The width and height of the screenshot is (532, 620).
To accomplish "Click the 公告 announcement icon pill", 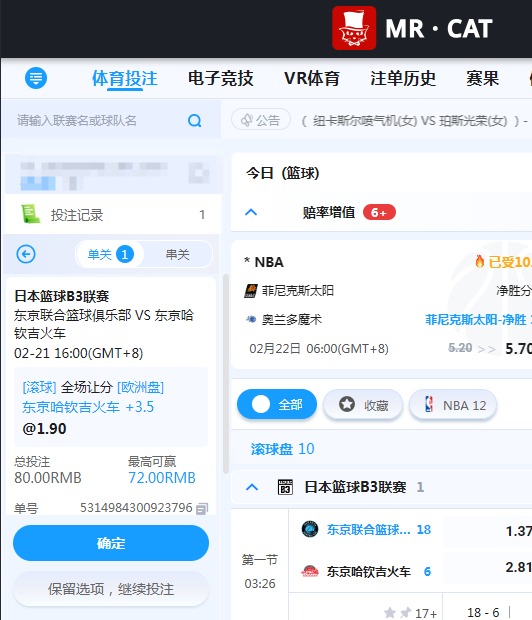I will tap(261, 120).
